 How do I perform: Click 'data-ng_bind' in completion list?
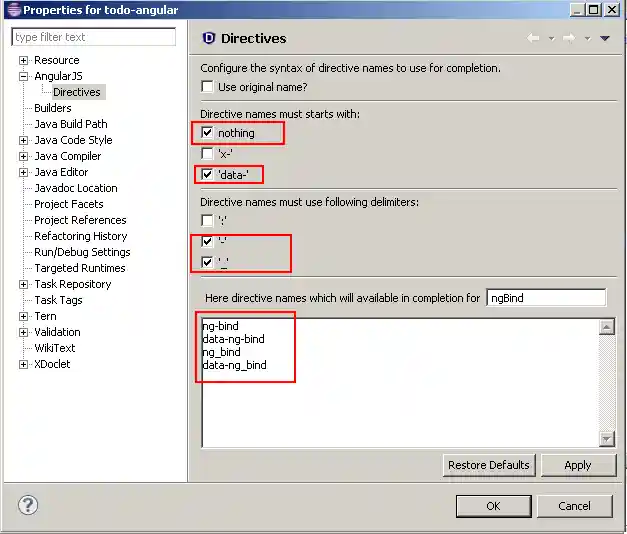pos(234,365)
